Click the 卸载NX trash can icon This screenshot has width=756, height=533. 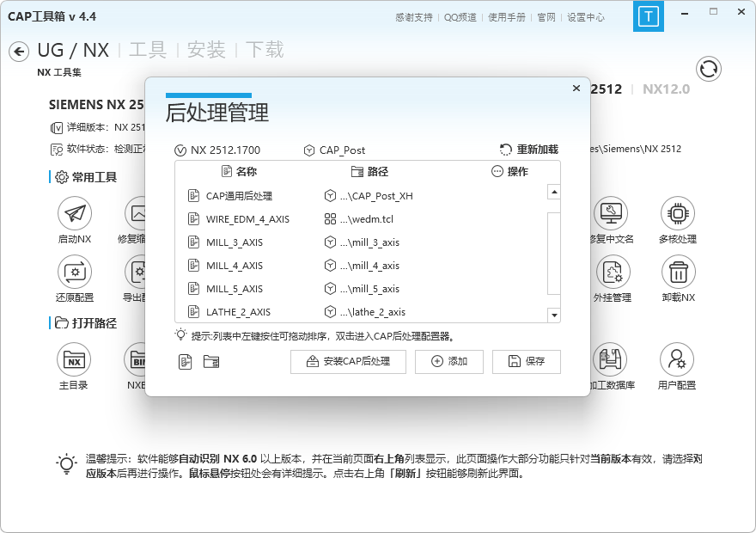(678, 273)
